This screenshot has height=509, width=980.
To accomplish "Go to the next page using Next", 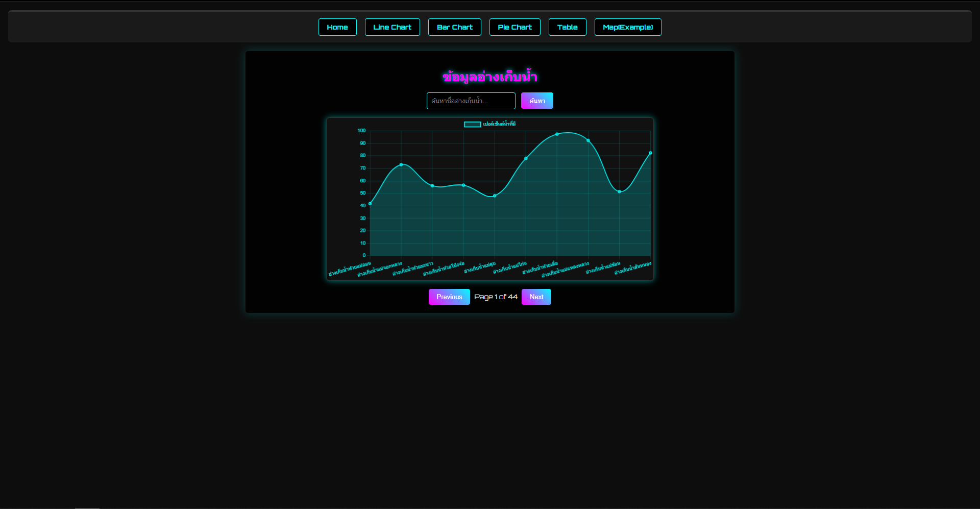I will [x=535, y=297].
